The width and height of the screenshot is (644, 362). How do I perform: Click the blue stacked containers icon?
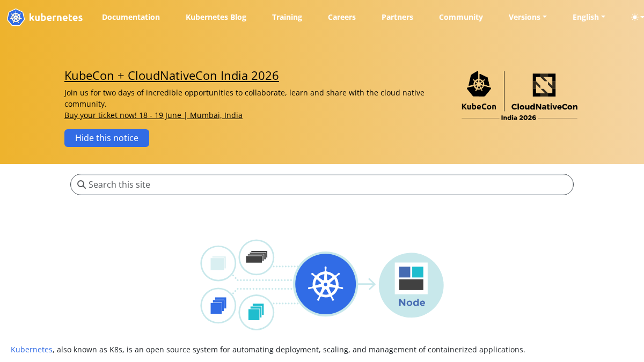pyautogui.click(x=218, y=306)
